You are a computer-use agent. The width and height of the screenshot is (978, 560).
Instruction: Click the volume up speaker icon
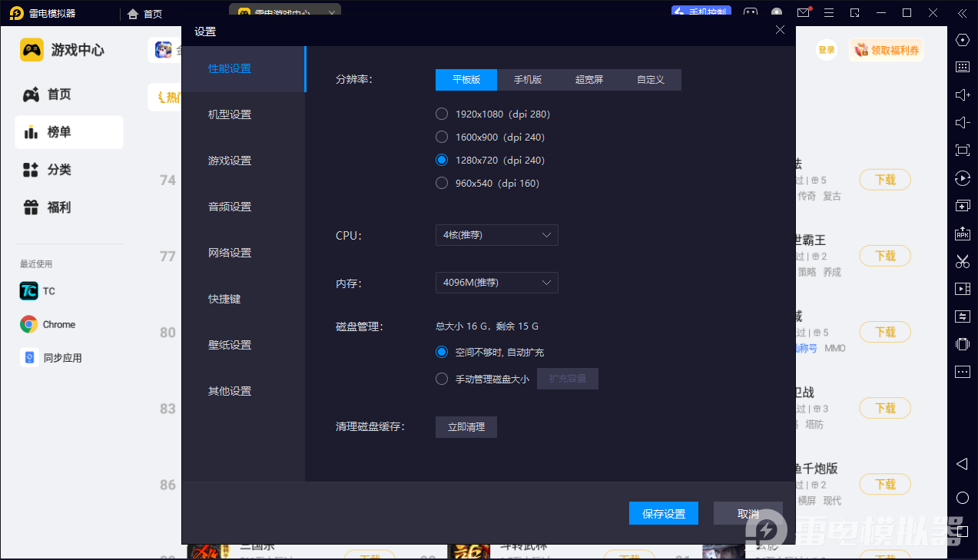click(963, 95)
